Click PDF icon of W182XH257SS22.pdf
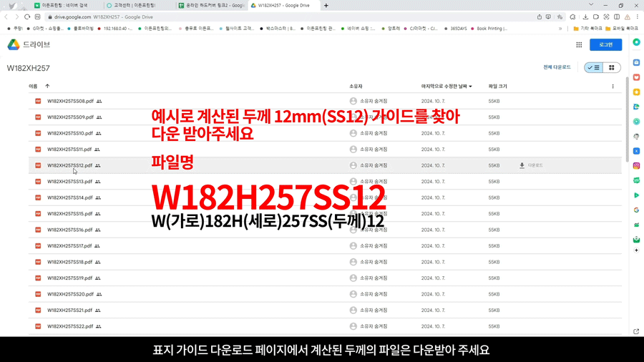 [38, 326]
